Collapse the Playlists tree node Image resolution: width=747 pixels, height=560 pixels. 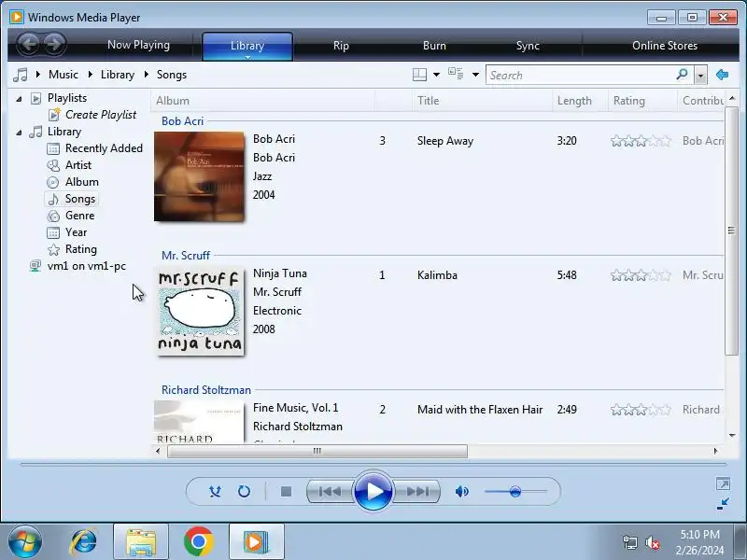click(19, 99)
